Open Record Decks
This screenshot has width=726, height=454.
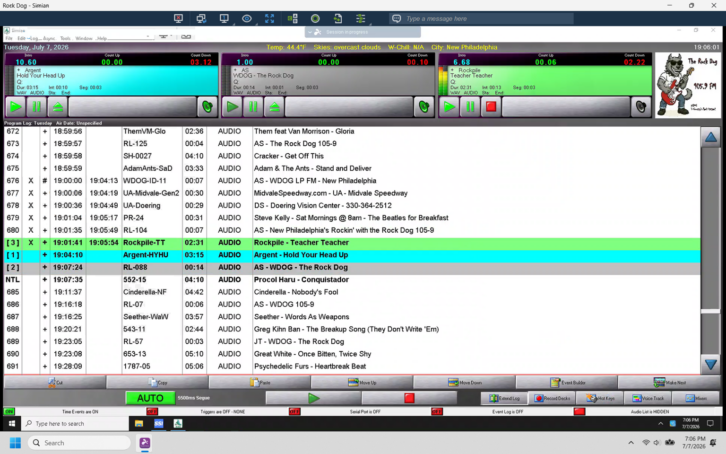(553, 398)
